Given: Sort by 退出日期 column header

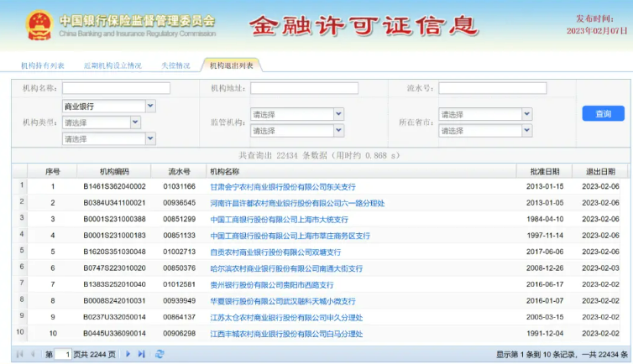Looking at the screenshot, I should click(x=600, y=172).
